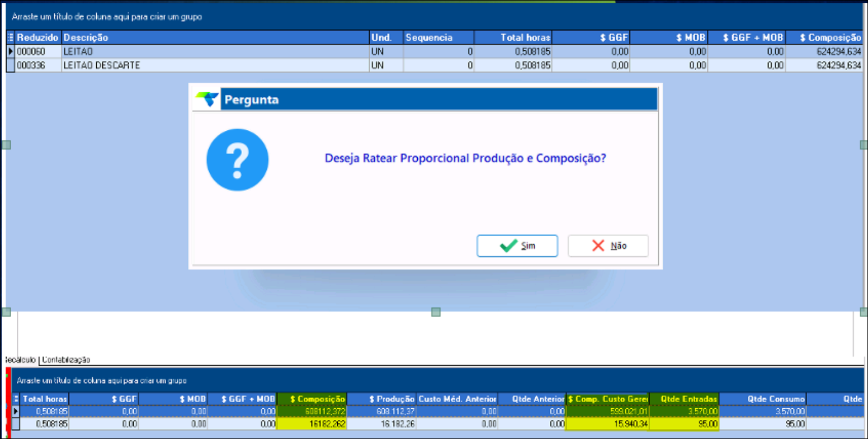Click the highlighted $ Composição header in lower grid

pyautogui.click(x=312, y=399)
